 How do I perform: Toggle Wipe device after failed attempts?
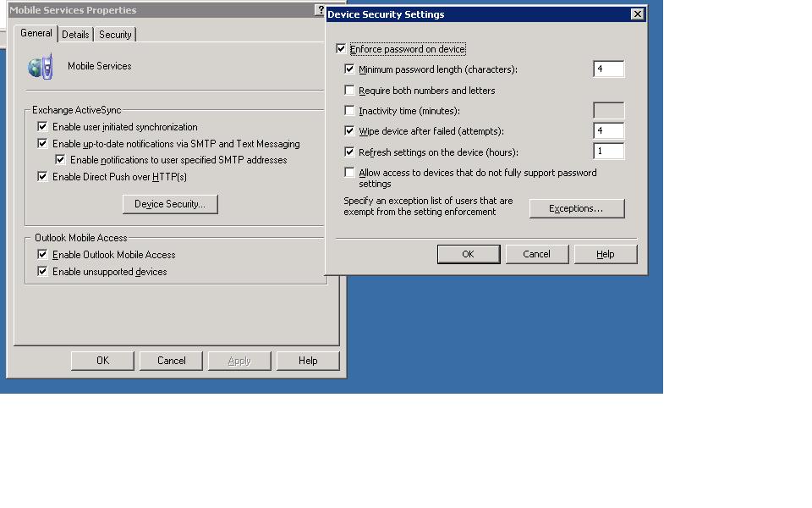point(349,130)
